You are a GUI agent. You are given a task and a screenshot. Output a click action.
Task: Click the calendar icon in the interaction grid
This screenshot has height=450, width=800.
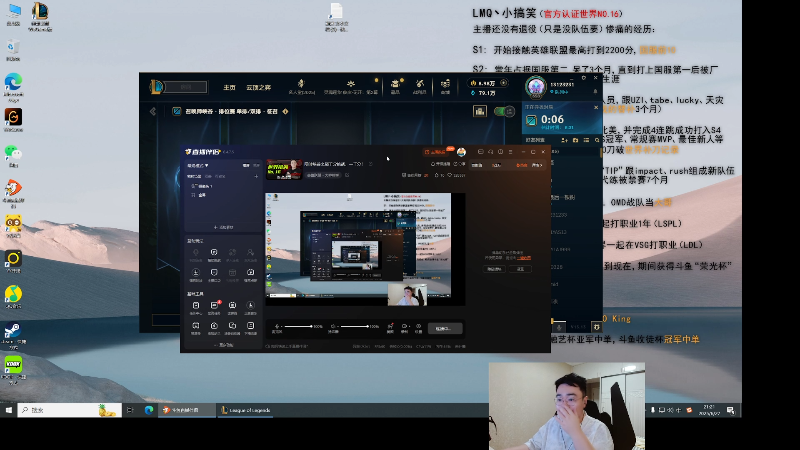[232, 274]
